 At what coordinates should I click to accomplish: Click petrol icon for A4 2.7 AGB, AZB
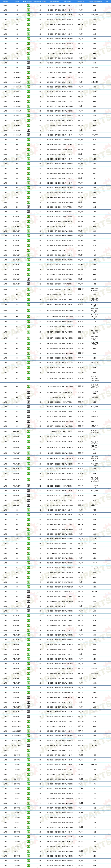click(28, 363)
